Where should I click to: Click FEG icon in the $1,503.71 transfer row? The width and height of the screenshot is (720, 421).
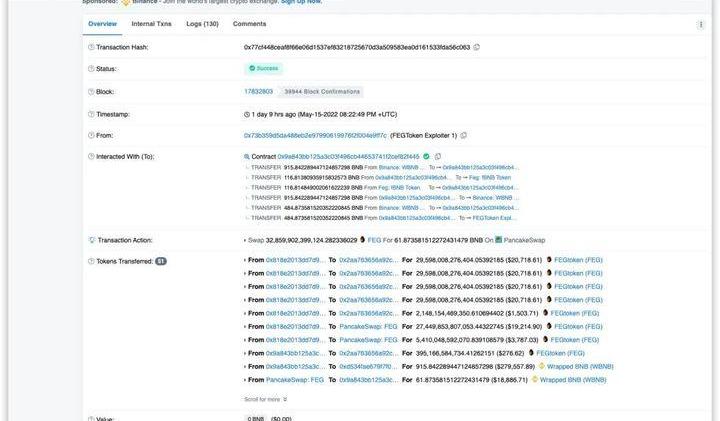(x=545, y=313)
